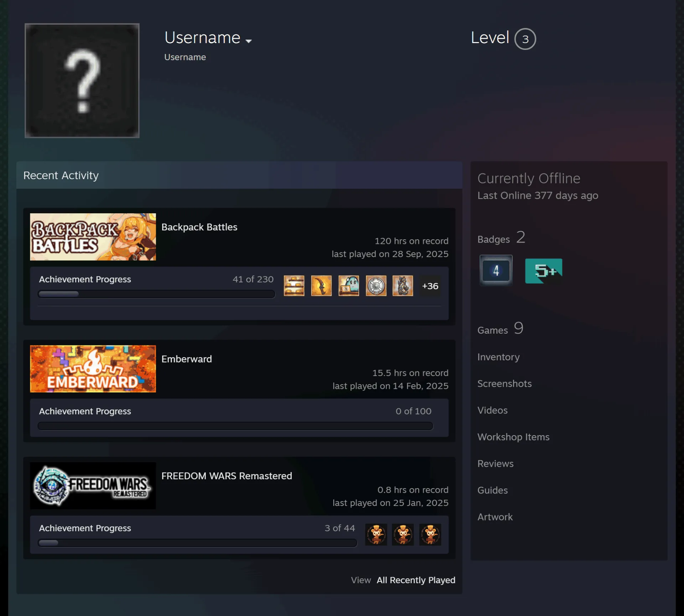Image resolution: width=684 pixels, height=616 pixels.
Task: Open the Artwork link
Action: [495, 517]
